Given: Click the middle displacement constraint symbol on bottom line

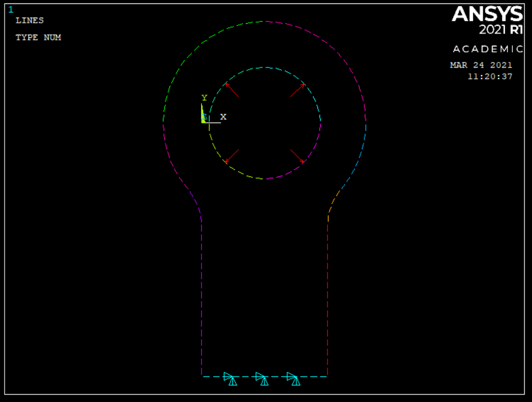Looking at the screenshot, I should coord(262,379).
